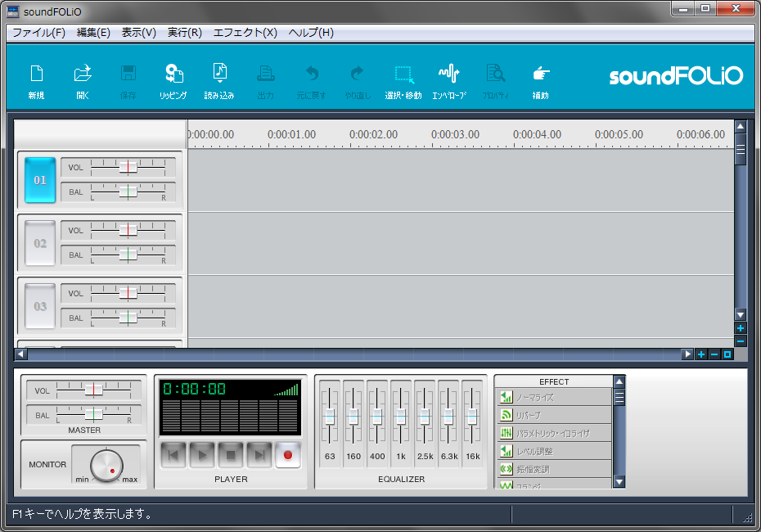Choose the リバーブ reverb effect
This screenshot has height=532, width=761.
point(553,415)
